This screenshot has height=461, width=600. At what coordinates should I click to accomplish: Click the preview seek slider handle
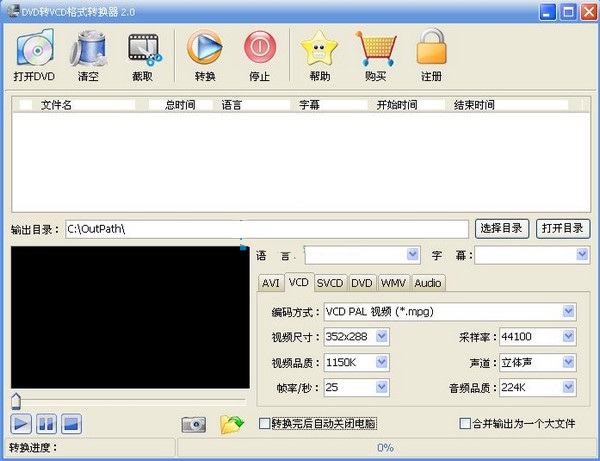click(16, 401)
